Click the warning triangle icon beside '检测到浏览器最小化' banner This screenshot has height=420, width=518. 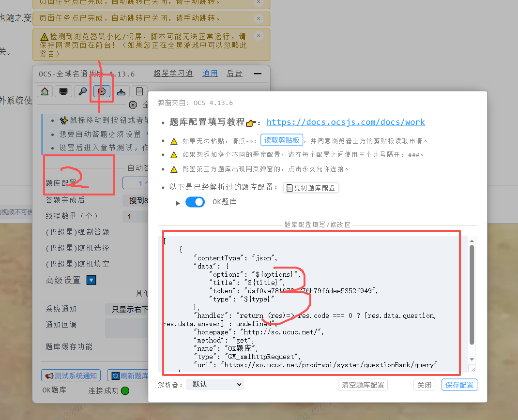tap(44, 36)
